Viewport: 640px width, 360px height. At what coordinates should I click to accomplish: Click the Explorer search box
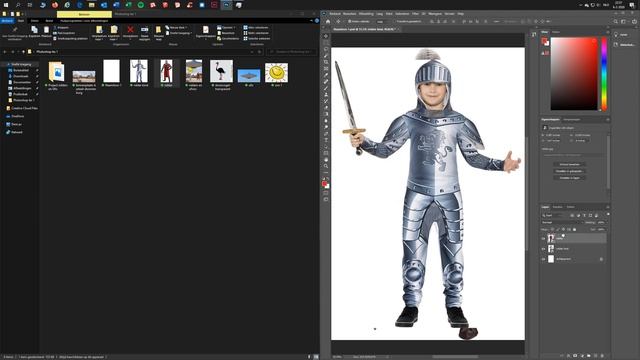(x=291, y=52)
